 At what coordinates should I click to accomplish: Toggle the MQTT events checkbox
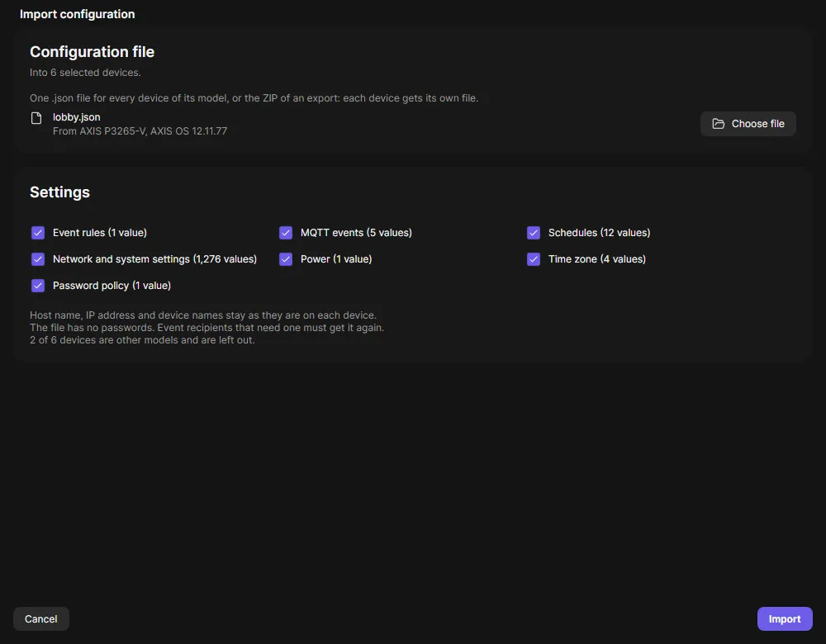click(x=286, y=233)
